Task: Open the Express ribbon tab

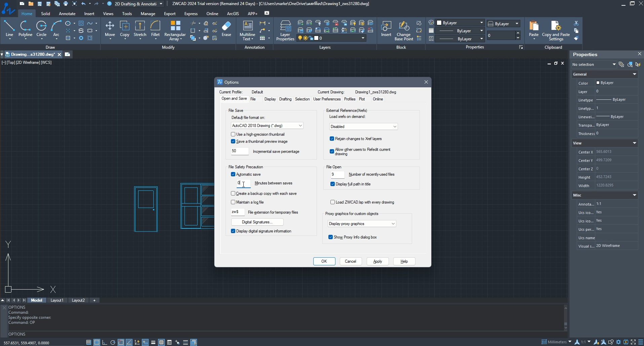Action: [191, 14]
